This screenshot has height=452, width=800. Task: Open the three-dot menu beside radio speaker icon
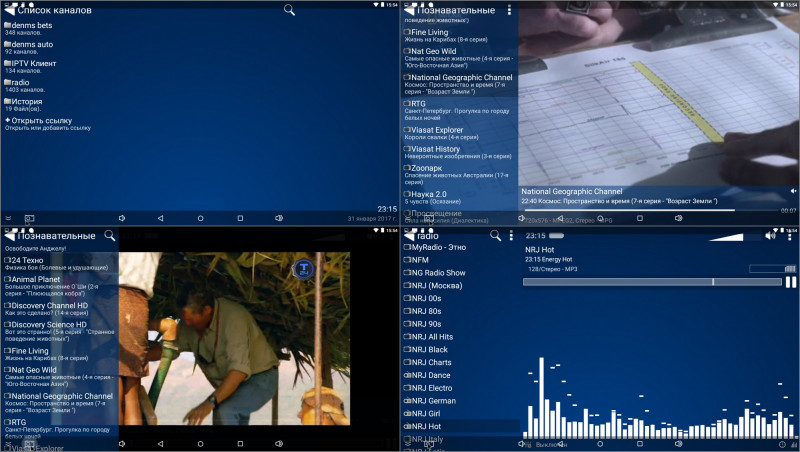(789, 236)
